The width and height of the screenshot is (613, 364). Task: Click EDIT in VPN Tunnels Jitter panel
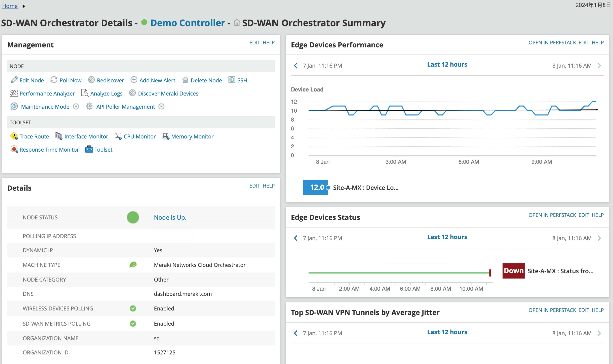(x=584, y=310)
